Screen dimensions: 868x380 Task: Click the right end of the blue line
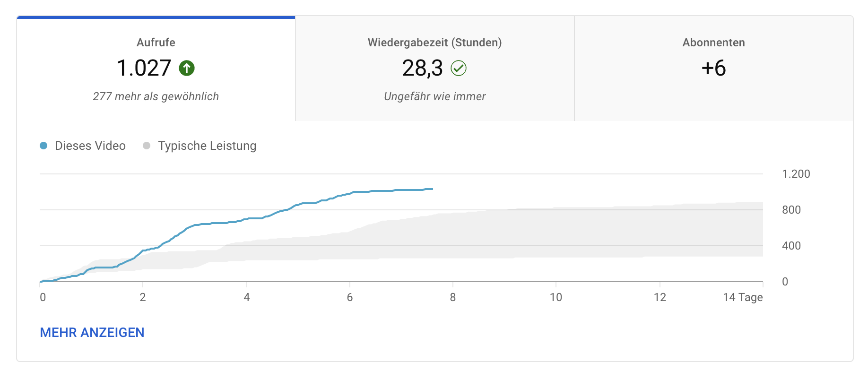432,189
